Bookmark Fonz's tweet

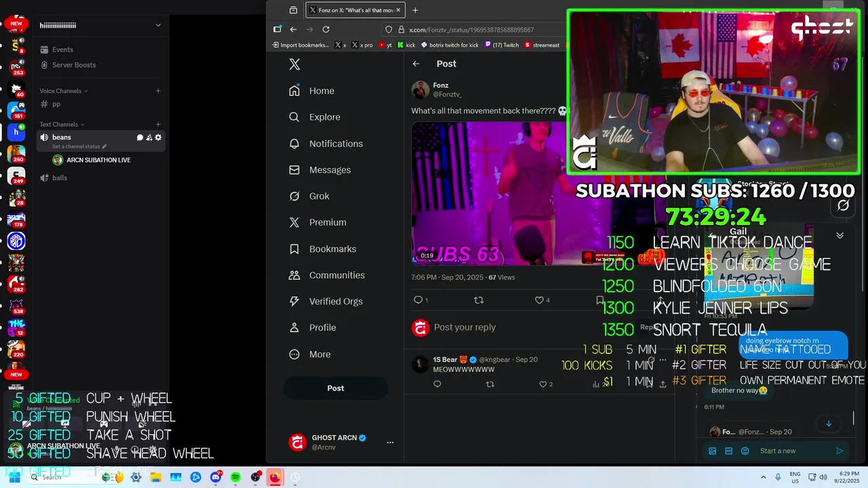tap(600, 300)
